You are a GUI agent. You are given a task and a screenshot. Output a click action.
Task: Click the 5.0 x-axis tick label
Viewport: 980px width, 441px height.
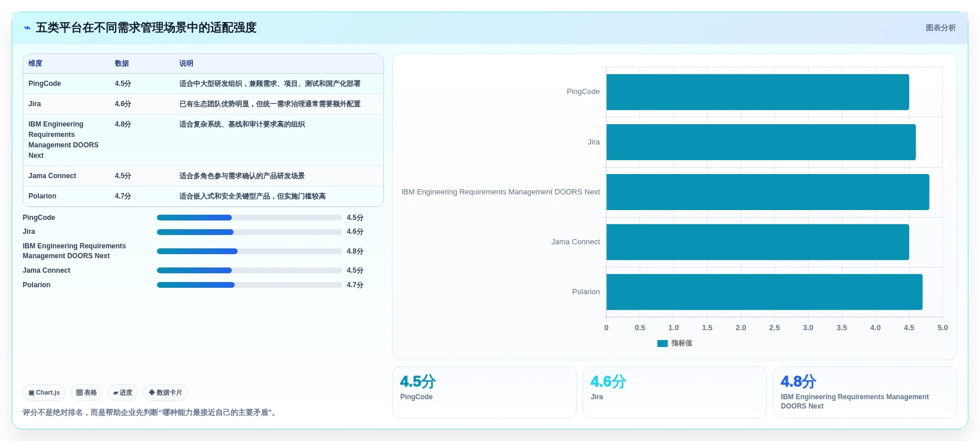[943, 328]
